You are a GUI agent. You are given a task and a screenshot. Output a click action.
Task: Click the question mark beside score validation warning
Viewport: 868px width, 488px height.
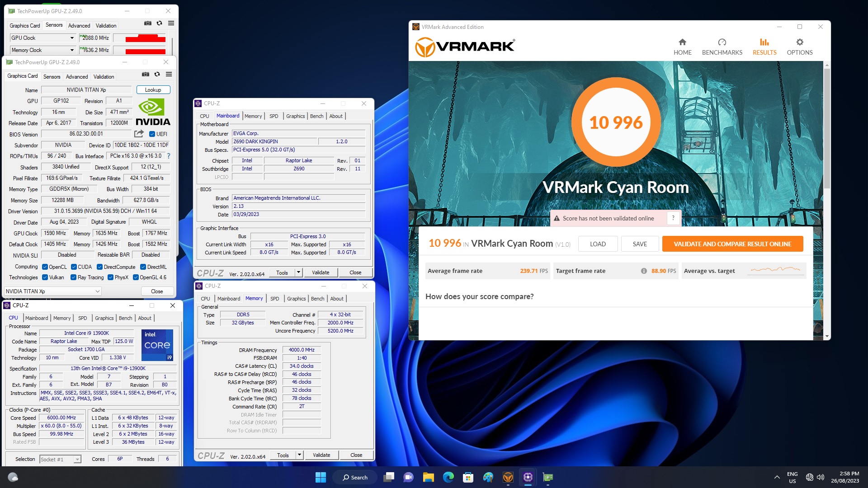tap(673, 218)
